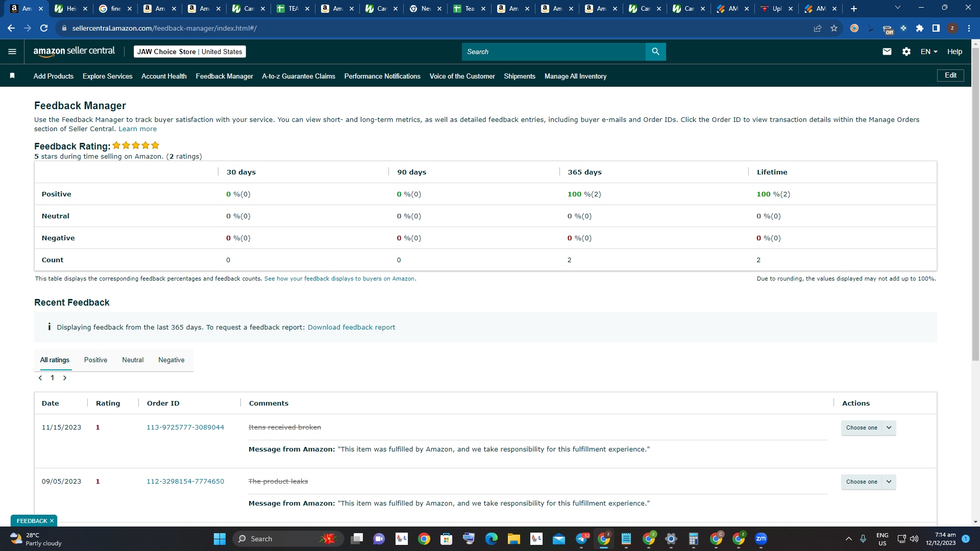
Task: Click the Windows taskbar Search box
Action: (288, 539)
